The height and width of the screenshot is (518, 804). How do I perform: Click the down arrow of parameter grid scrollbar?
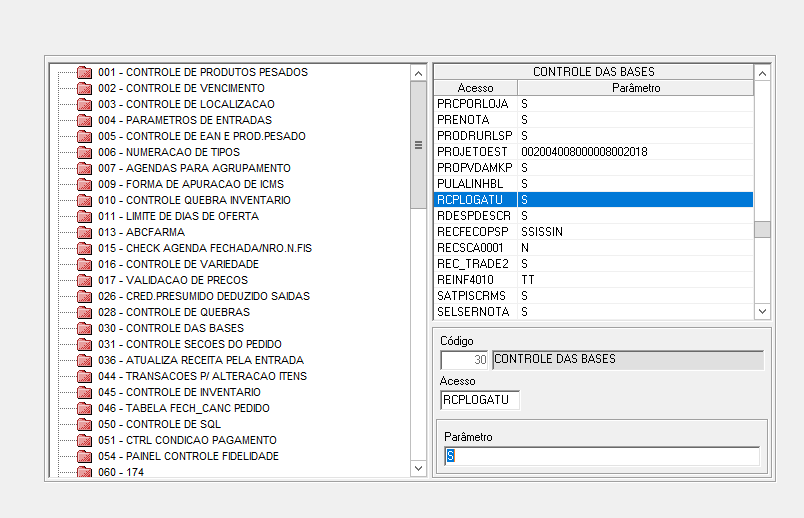click(x=762, y=311)
